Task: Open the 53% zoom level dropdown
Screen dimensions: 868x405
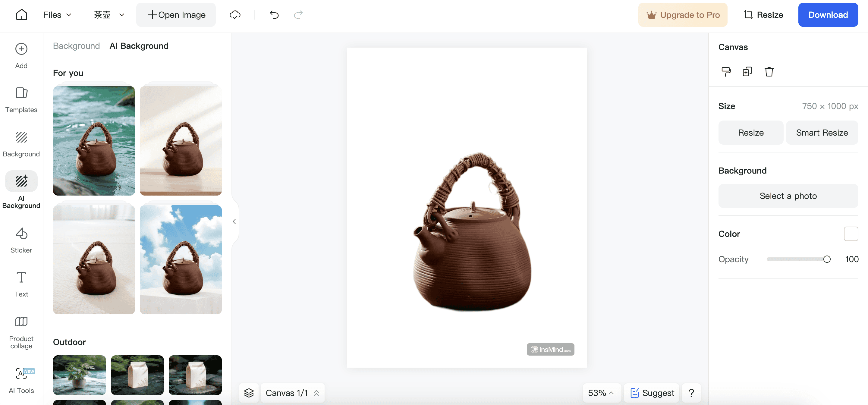Action: pos(601,393)
